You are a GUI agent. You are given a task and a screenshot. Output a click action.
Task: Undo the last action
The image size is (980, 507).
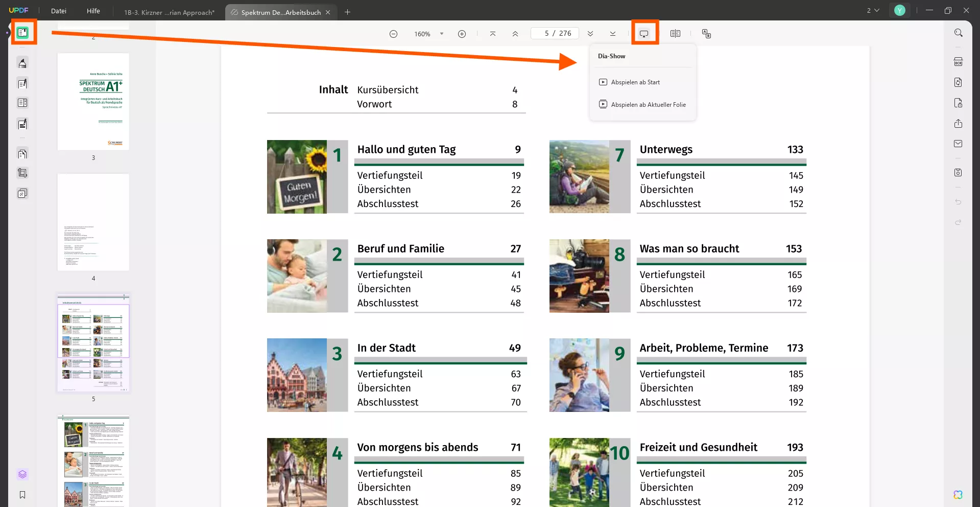tap(959, 202)
